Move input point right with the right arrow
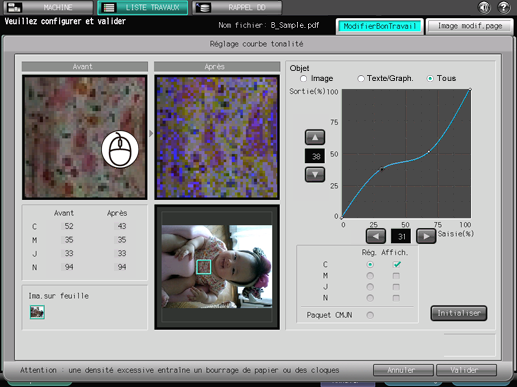The height and width of the screenshot is (387, 517). pyautogui.click(x=426, y=236)
